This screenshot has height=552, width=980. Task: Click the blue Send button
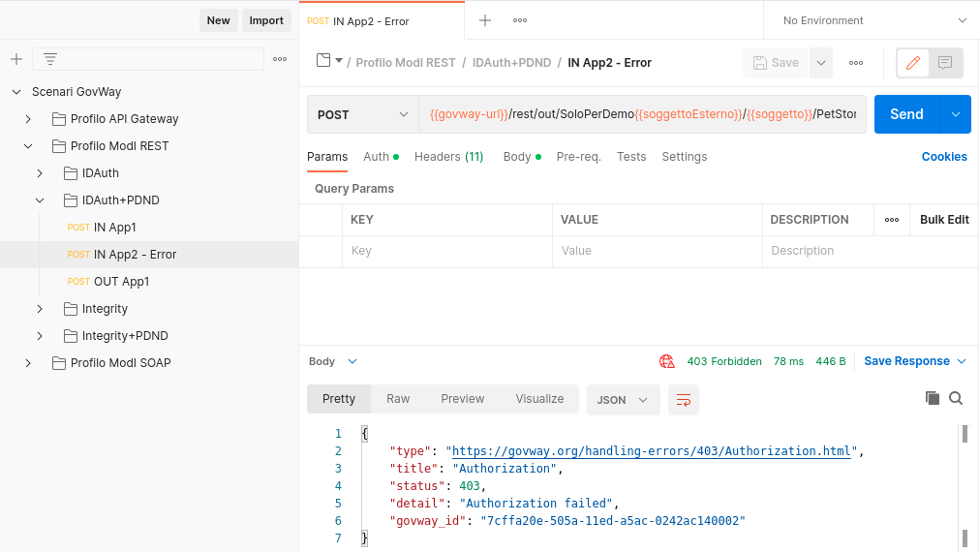(x=906, y=114)
